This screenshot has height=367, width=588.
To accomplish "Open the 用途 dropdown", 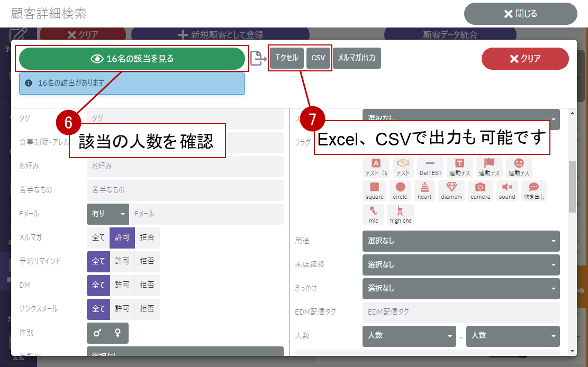I will click(460, 241).
